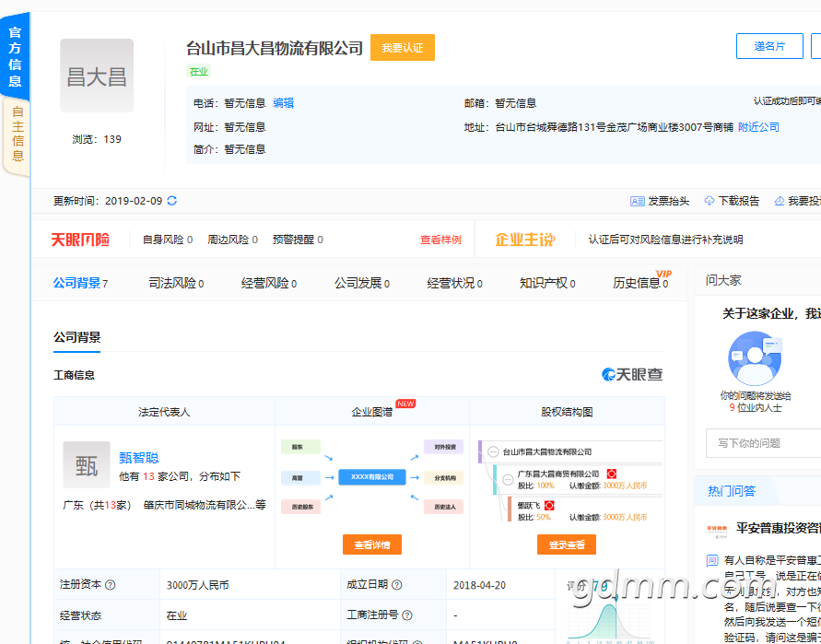Click the 下载报告 download cloud icon

[710, 201]
